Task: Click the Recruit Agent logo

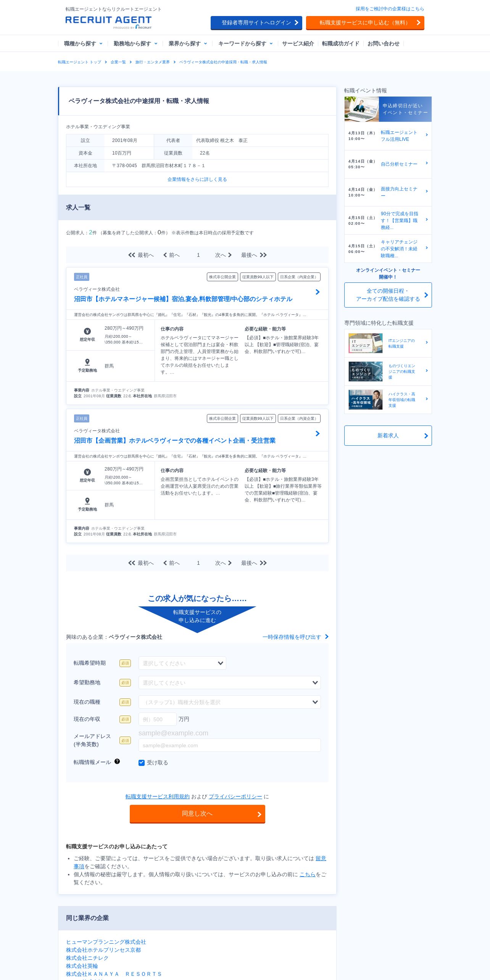Action: (108, 22)
